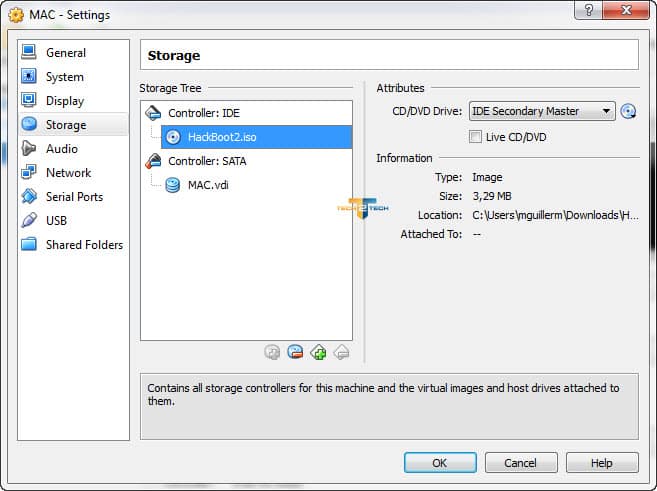This screenshot has height=491, width=657.
Task: Select the USB settings category
Action: 56,221
